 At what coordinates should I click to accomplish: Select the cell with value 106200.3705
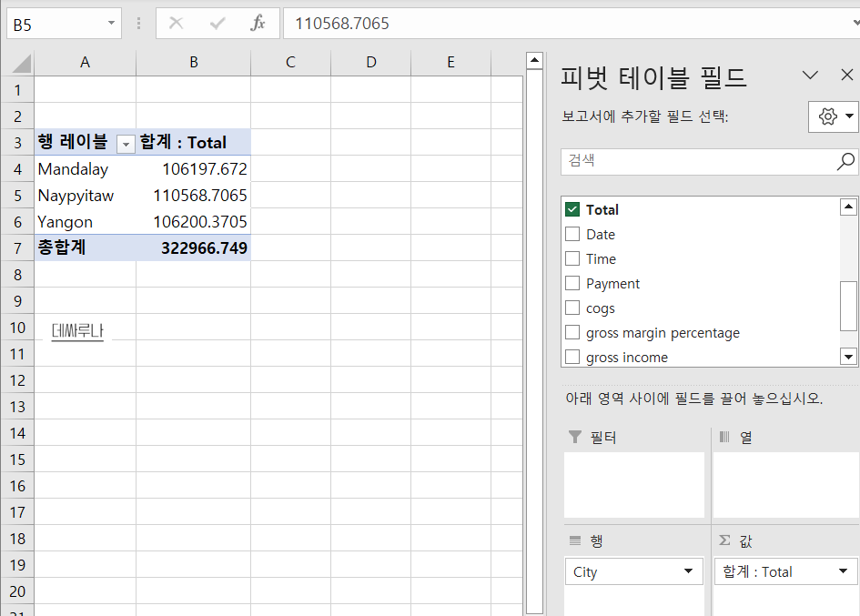point(194,222)
